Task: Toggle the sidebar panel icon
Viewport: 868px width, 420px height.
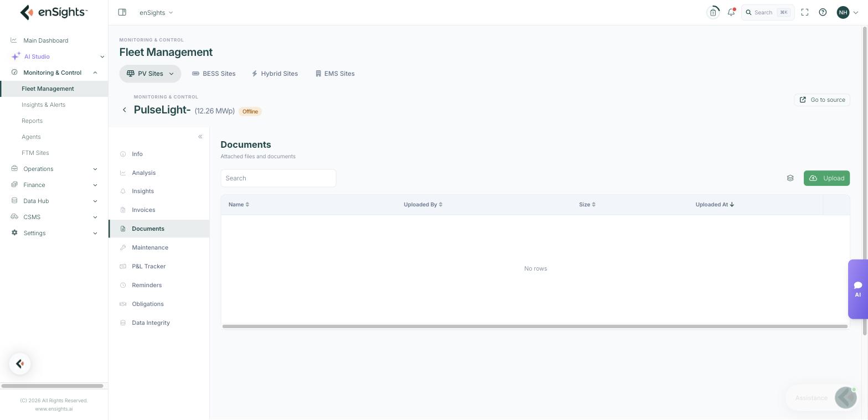Action: [122, 12]
